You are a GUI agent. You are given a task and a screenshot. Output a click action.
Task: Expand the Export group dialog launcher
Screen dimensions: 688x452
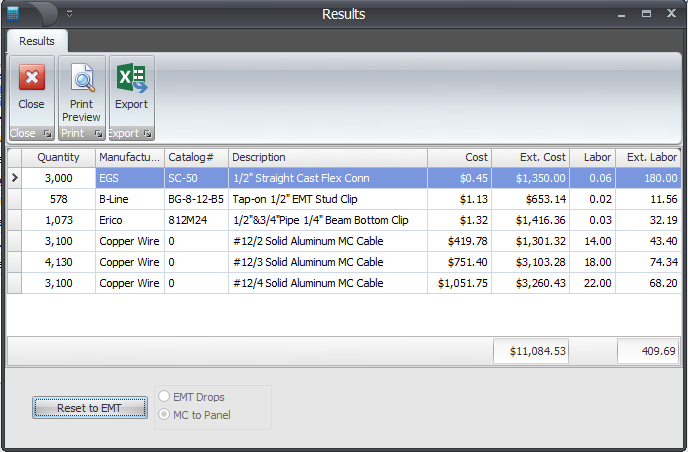147,133
